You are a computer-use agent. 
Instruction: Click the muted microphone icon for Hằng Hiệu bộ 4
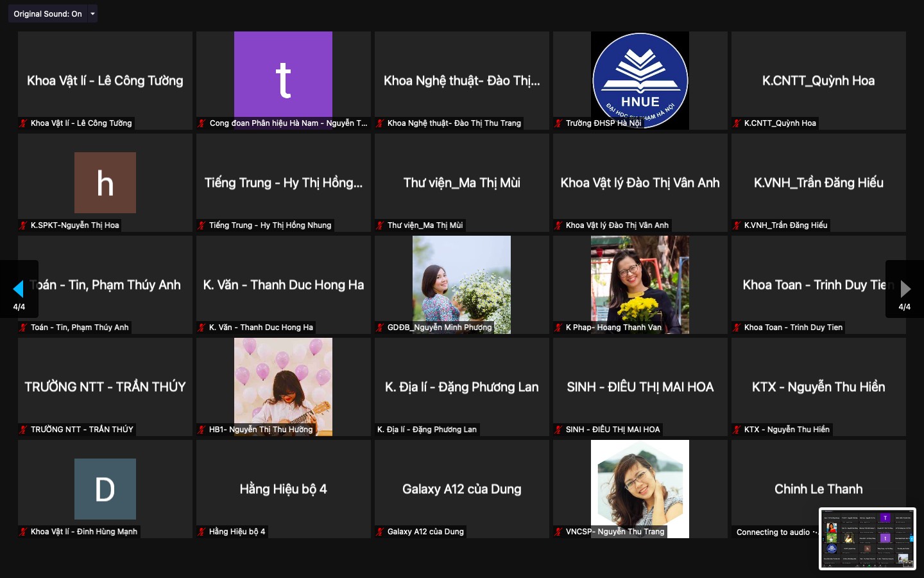coord(201,532)
